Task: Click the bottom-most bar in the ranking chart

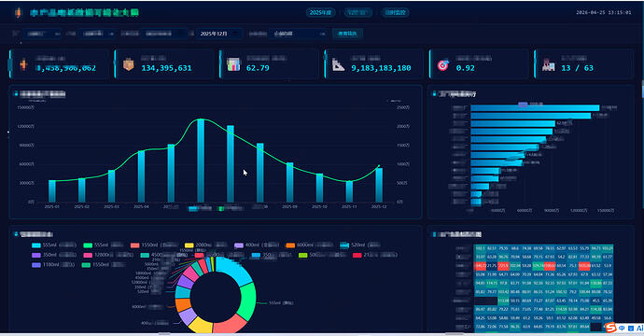Action: (476, 202)
